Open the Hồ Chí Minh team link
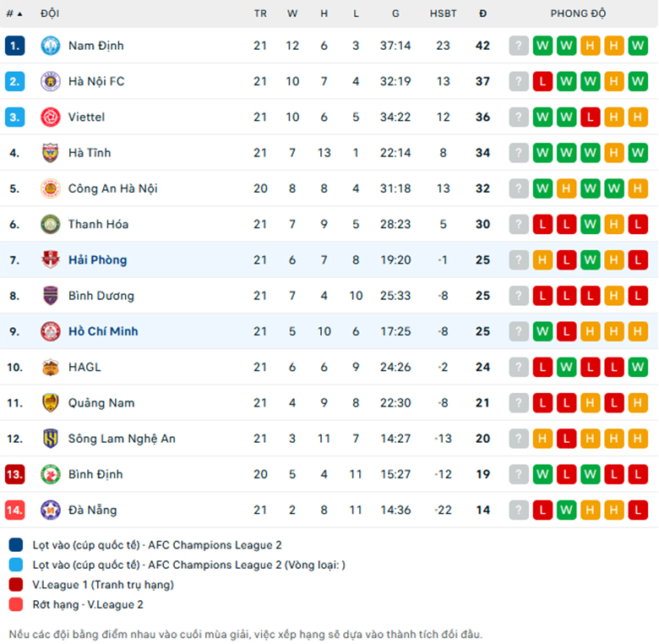This screenshot has width=659, height=644. (x=103, y=331)
